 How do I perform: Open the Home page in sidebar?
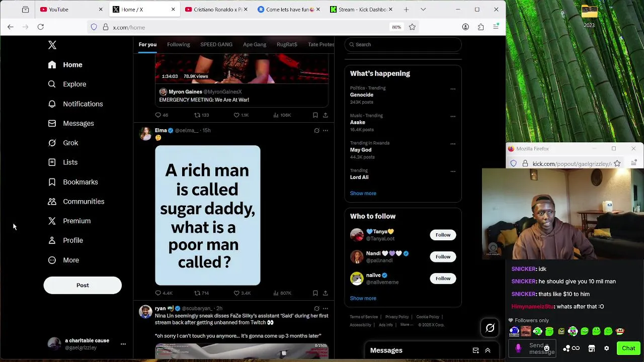pos(65,65)
